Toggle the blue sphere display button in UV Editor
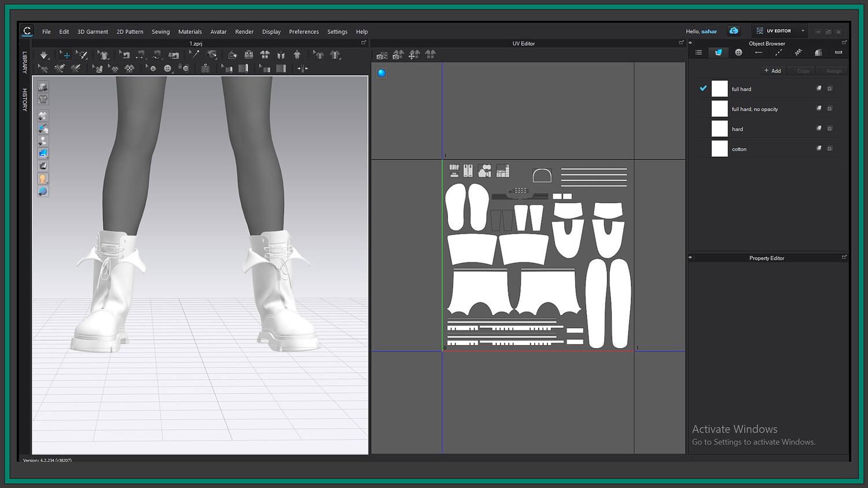Image resolution: width=868 pixels, height=488 pixels. (381, 73)
